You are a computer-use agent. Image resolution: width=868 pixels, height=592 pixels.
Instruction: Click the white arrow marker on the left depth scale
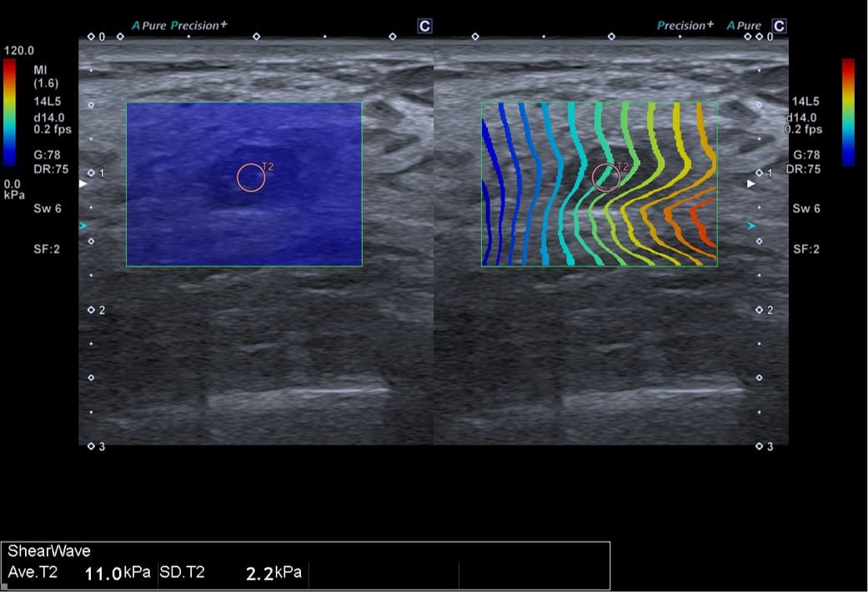pyautogui.click(x=83, y=183)
